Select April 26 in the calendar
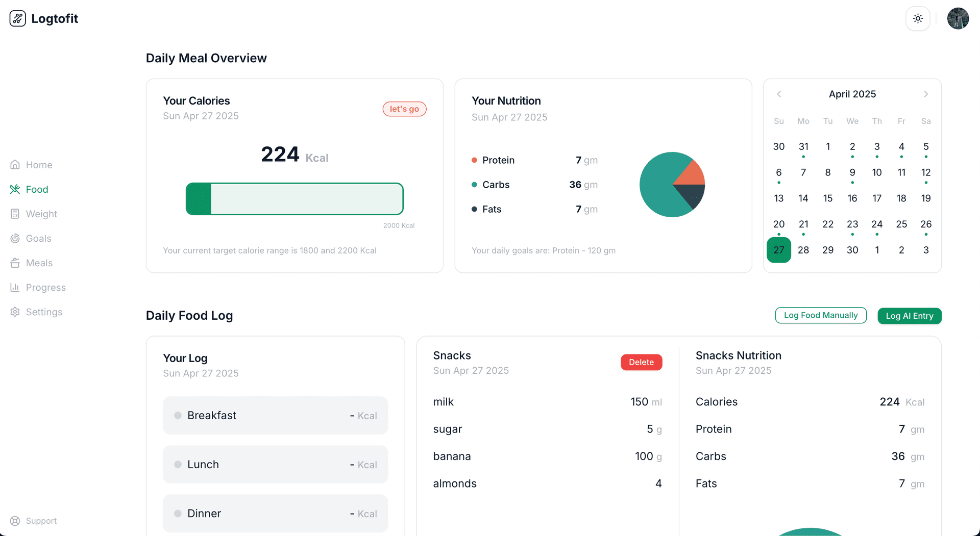 (926, 224)
